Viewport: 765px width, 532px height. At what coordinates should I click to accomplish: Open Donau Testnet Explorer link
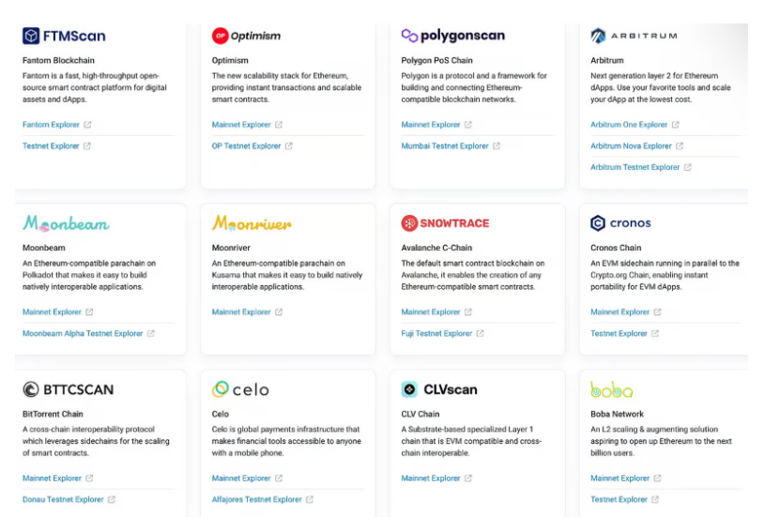point(63,499)
